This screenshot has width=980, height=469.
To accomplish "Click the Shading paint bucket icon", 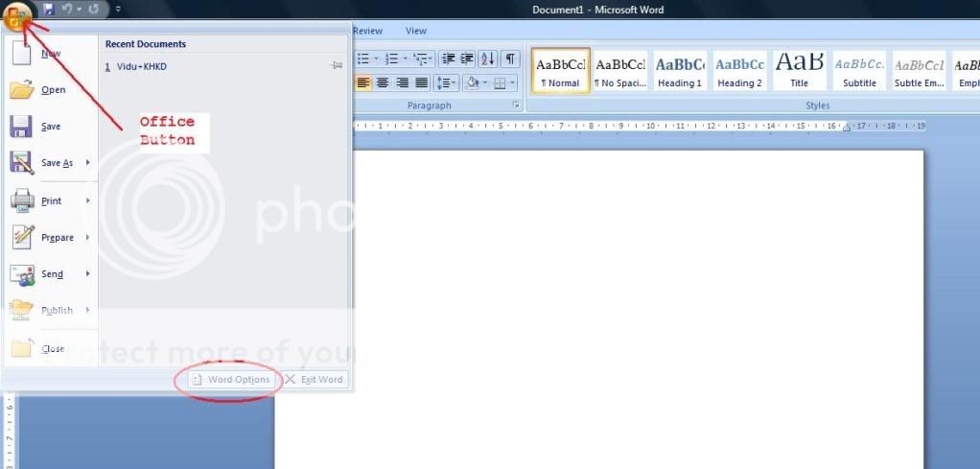I will click(473, 82).
